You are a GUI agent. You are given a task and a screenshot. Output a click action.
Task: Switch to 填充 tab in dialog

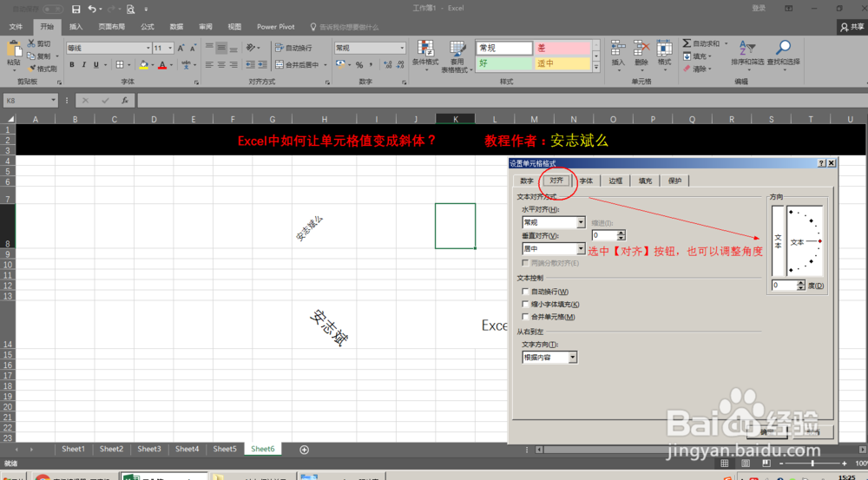tap(646, 181)
